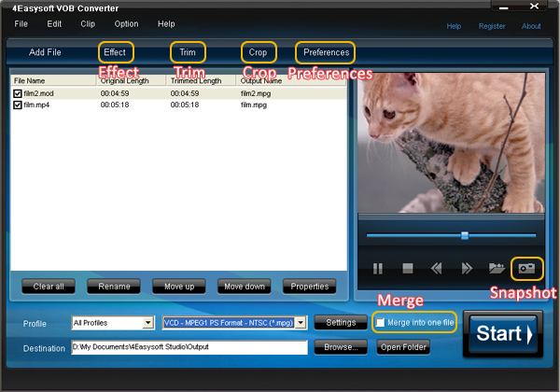The height and width of the screenshot is (392, 560).
Task: Fast forward the preview video
Action: tap(467, 268)
